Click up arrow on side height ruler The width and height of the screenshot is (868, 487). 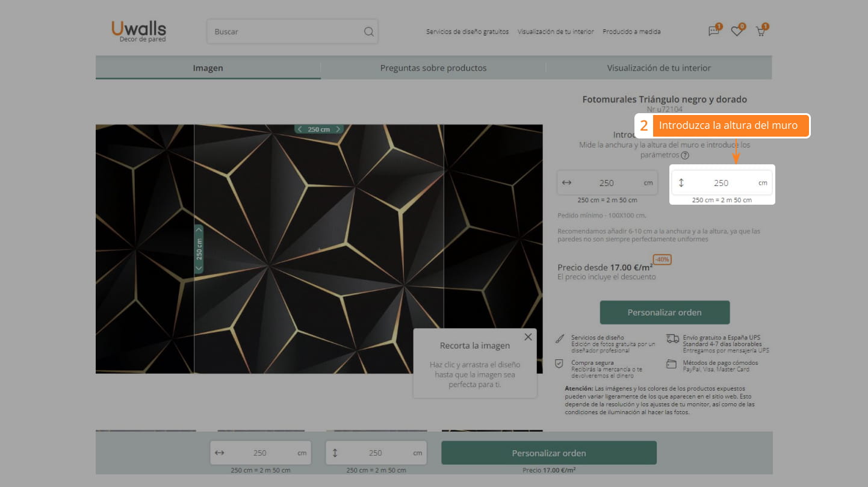pos(199,229)
